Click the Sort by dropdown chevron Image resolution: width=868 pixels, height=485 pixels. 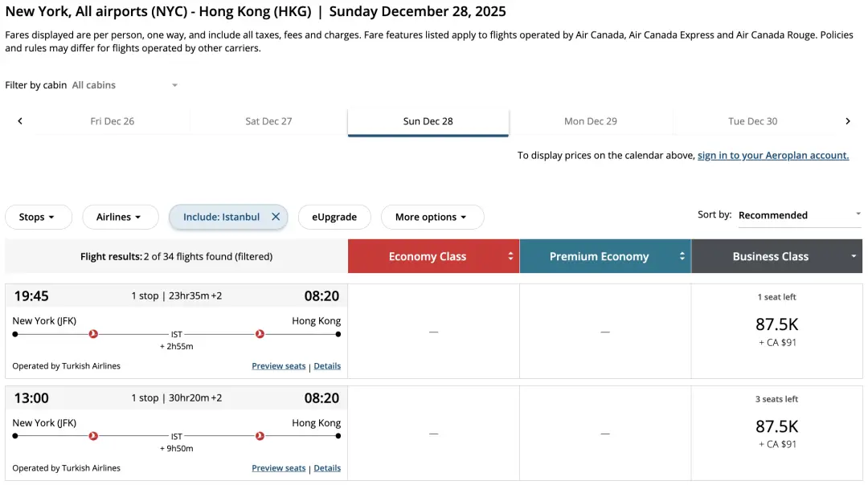pyautogui.click(x=857, y=214)
